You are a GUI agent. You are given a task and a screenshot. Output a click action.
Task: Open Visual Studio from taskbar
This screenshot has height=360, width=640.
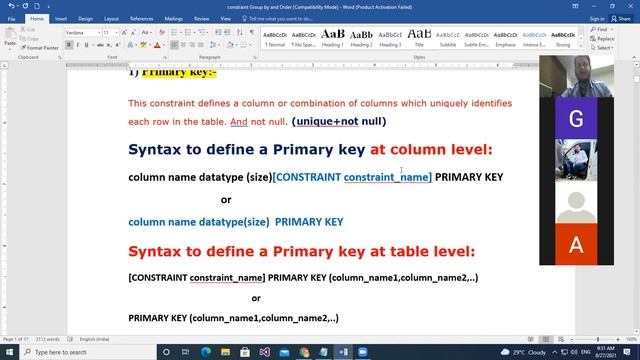coord(264,352)
